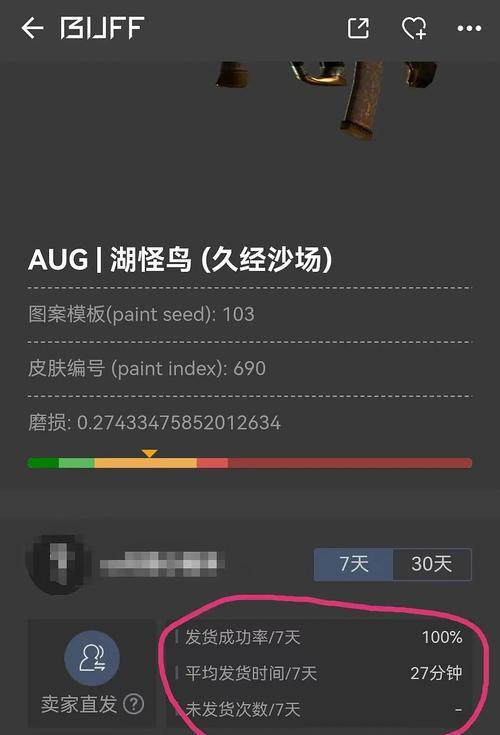Screen dimensions: 500x735
Task: Tap the wear value 磨损 text
Action: (x=154, y=422)
